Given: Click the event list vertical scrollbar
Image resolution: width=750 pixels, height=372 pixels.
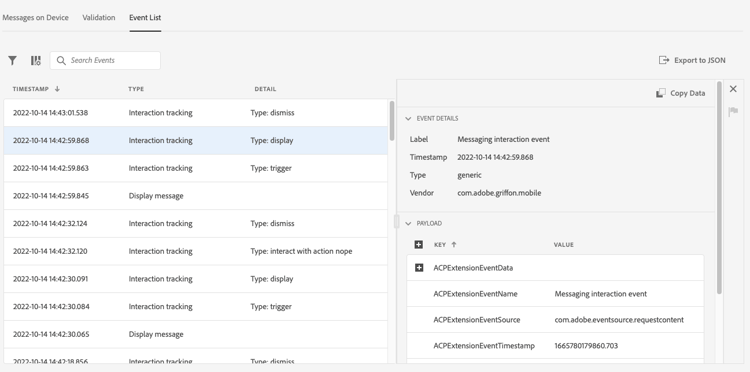Looking at the screenshot, I should coord(392,120).
